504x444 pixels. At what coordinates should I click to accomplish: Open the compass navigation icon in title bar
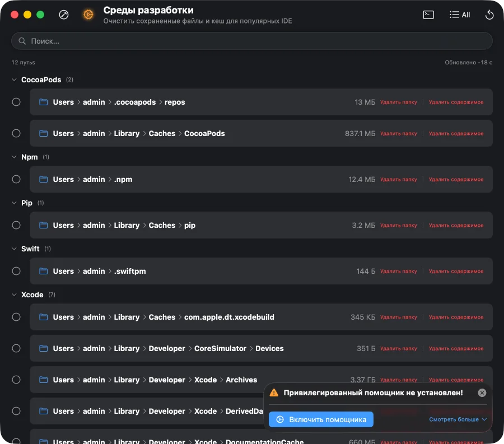(x=64, y=15)
